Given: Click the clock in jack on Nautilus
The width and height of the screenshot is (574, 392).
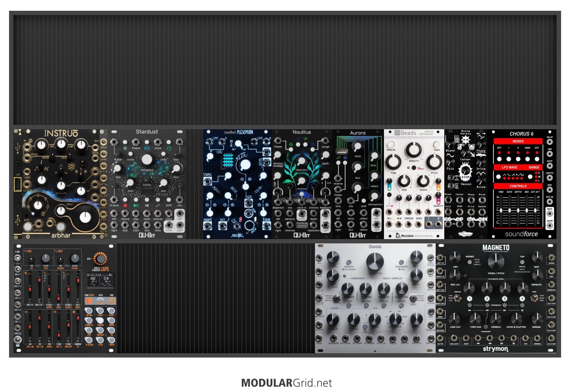Looking at the screenshot, I should (x=302, y=202).
